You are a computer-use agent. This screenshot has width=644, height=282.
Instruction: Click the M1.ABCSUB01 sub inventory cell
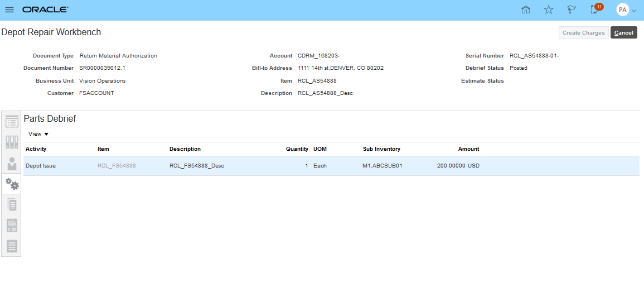click(x=381, y=166)
